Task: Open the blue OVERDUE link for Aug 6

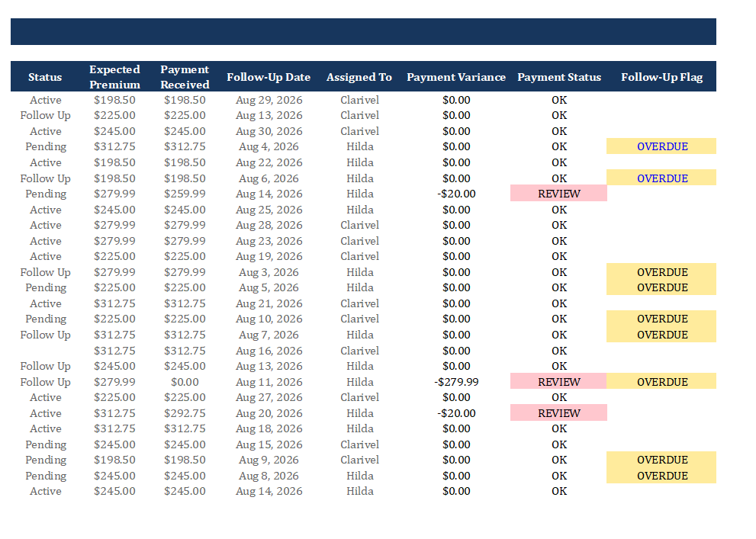Action: pos(662,178)
